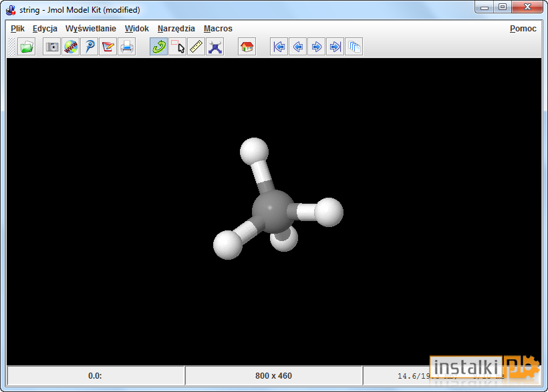Image resolution: width=548 pixels, height=392 pixels.
Task: Close the Jmol window
Action: (x=527, y=7)
